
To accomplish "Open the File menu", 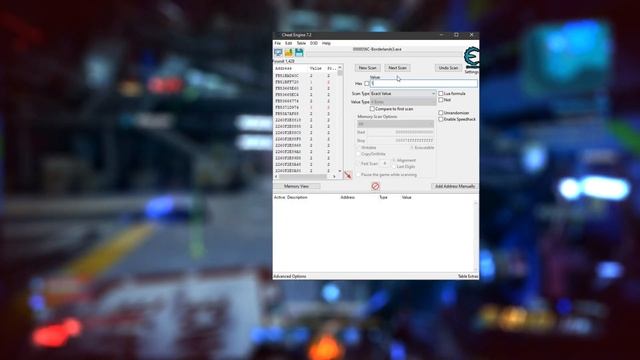I will (278, 43).
